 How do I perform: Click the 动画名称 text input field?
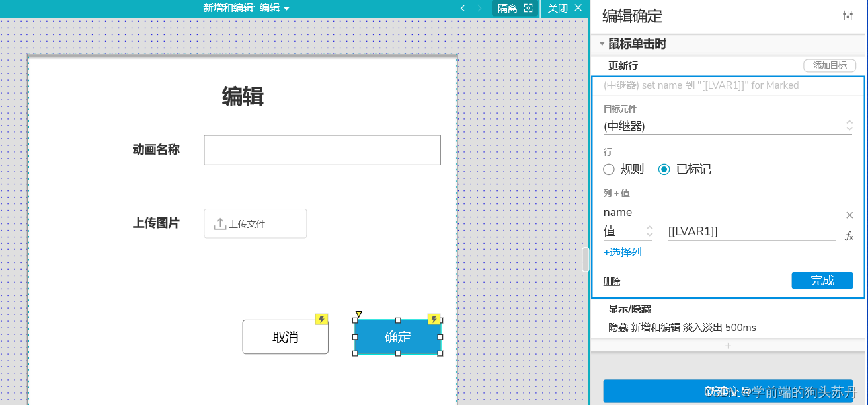pos(322,150)
